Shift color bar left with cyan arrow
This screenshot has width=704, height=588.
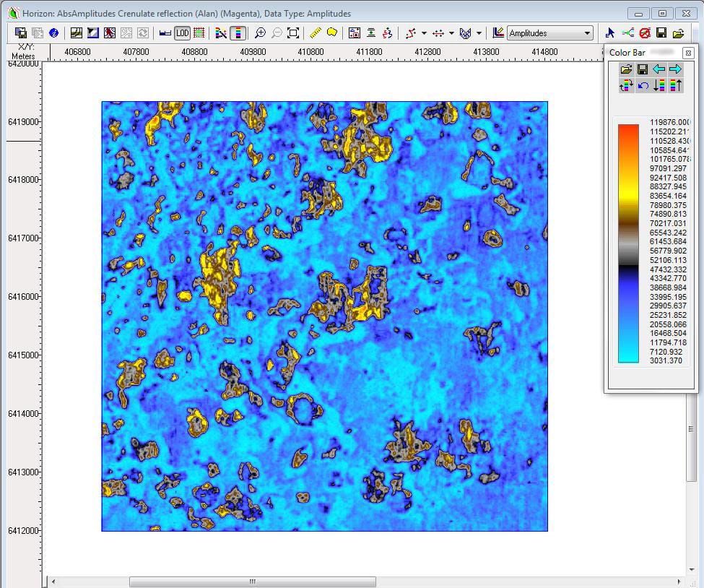pos(659,69)
